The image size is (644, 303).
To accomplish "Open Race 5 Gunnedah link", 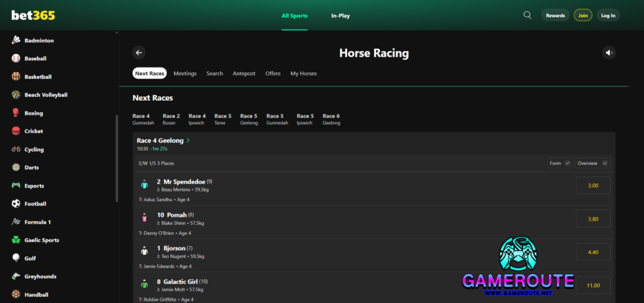I will 277,119.
